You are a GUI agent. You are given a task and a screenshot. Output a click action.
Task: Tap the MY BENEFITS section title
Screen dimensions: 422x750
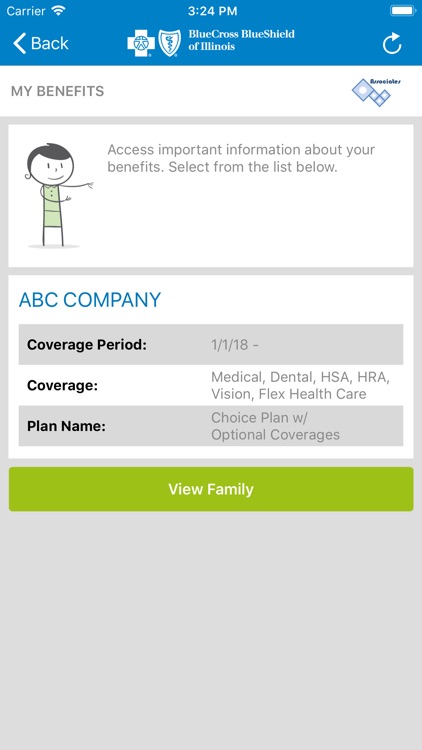57,91
